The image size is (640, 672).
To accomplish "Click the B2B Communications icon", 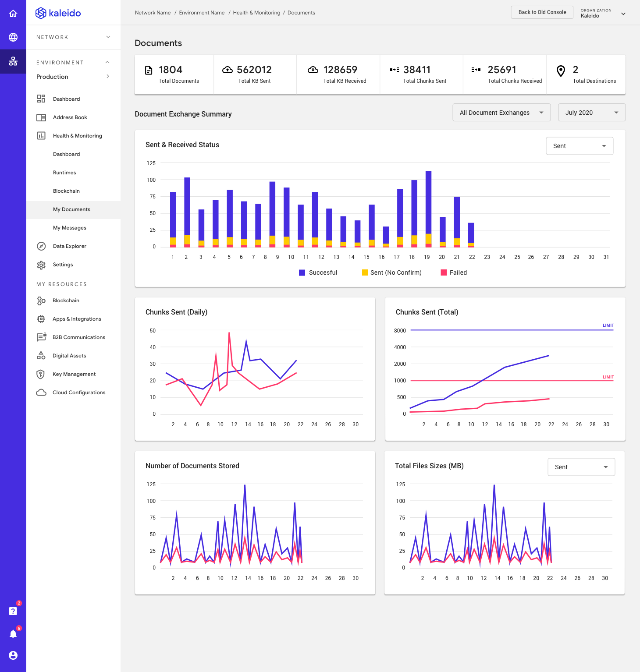I will (41, 337).
